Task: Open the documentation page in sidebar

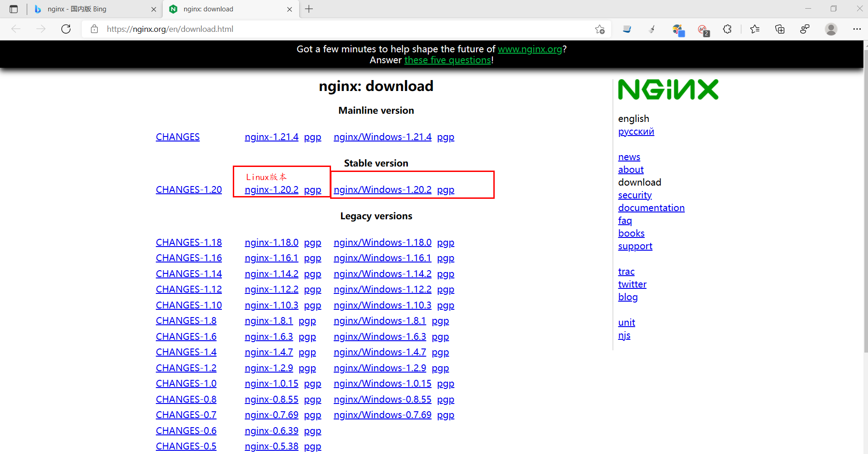Action: (651, 208)
